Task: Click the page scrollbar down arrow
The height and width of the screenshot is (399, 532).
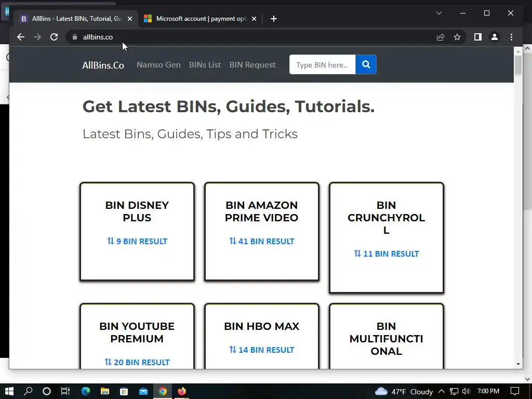Action: click(x=518, y=364)
